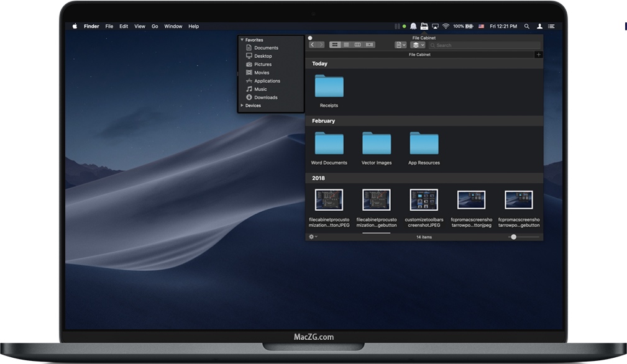Switch Finder to column view
Viewport: 627px width, 364px height.
click(357, 44)
